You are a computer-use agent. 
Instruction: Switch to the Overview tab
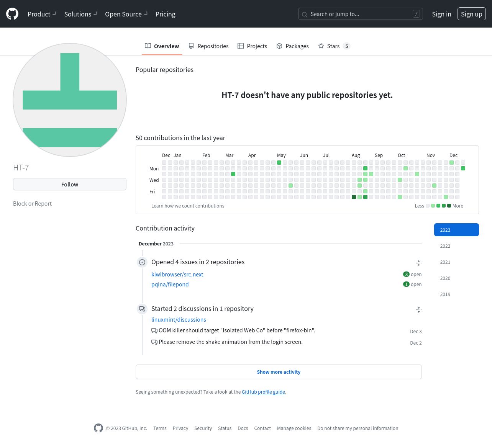(162, 46)
